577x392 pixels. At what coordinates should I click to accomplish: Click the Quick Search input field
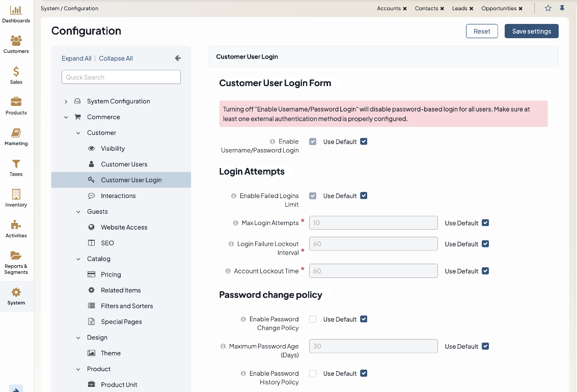click(121, 77)
